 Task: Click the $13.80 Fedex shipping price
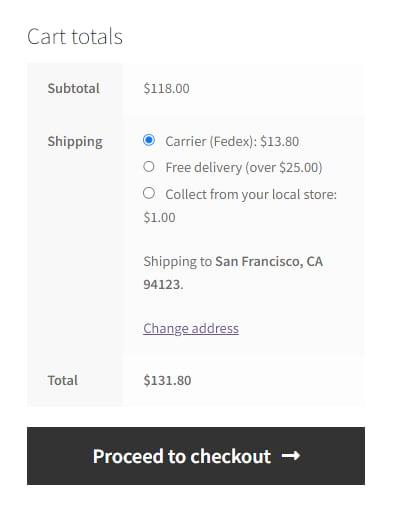279,142
